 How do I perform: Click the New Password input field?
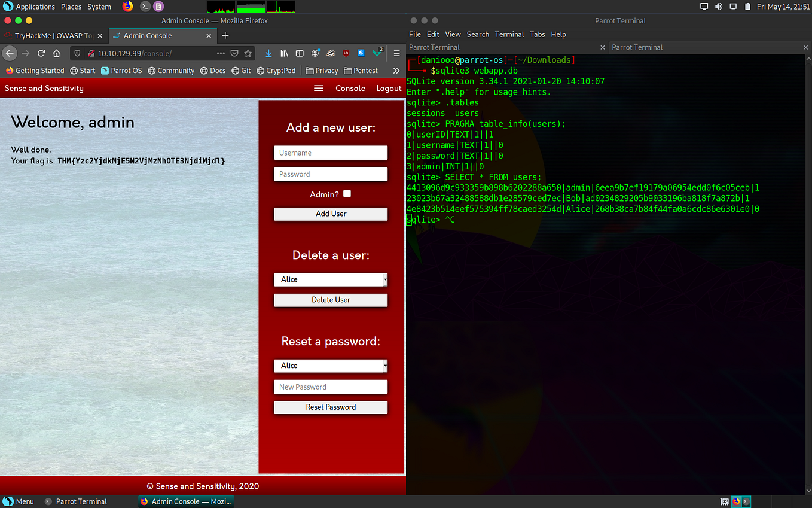331,387
